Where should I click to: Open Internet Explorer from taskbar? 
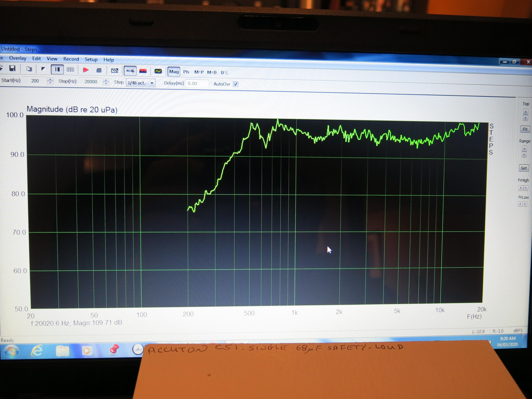tap(37, 351)
